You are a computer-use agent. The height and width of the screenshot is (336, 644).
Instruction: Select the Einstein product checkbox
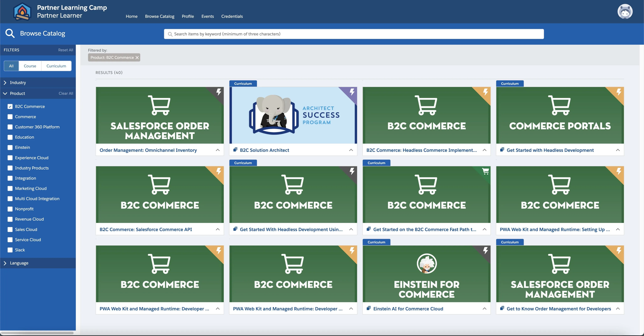pyautogui.click(x=10, y=147)
